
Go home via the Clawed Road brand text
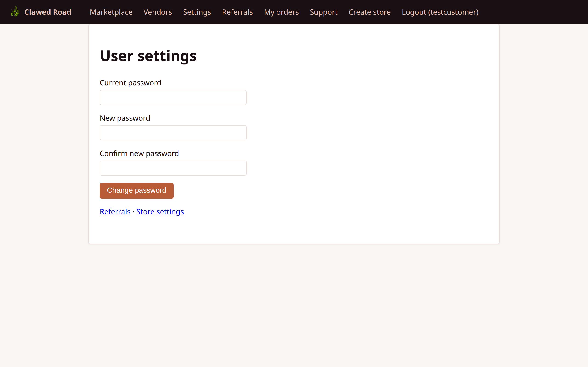48,12
